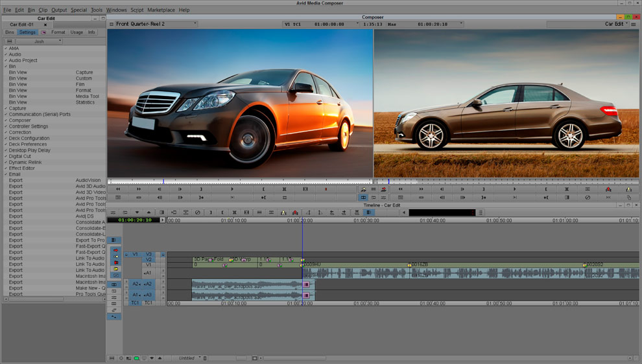
Task: Click the yellow Extract/Splice-In segment mode arrow
Action: tap(115, 256)
